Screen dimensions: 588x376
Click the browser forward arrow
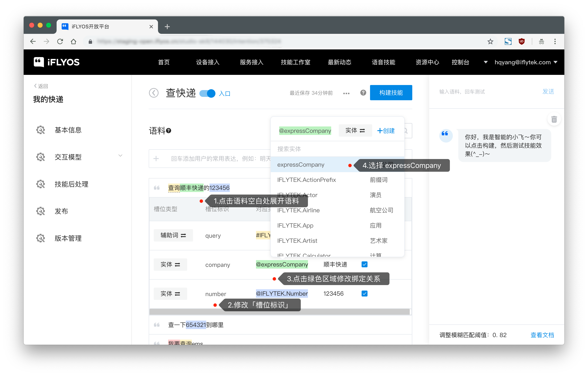[x=46, y=41]
